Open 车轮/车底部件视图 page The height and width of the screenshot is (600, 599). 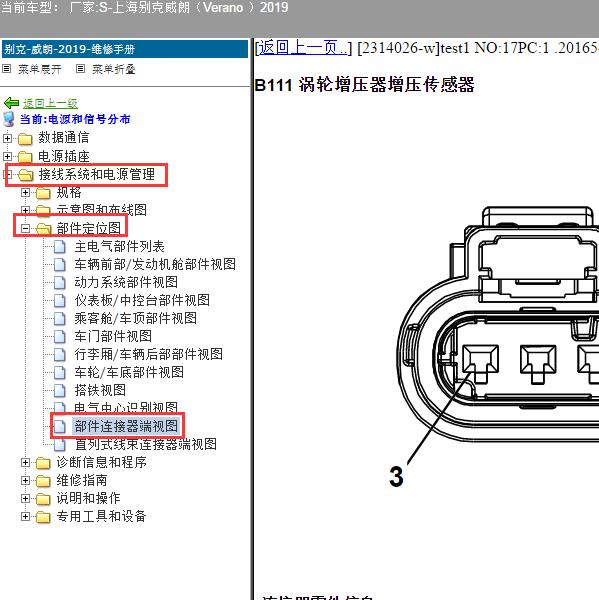click(x=129, y=373)
